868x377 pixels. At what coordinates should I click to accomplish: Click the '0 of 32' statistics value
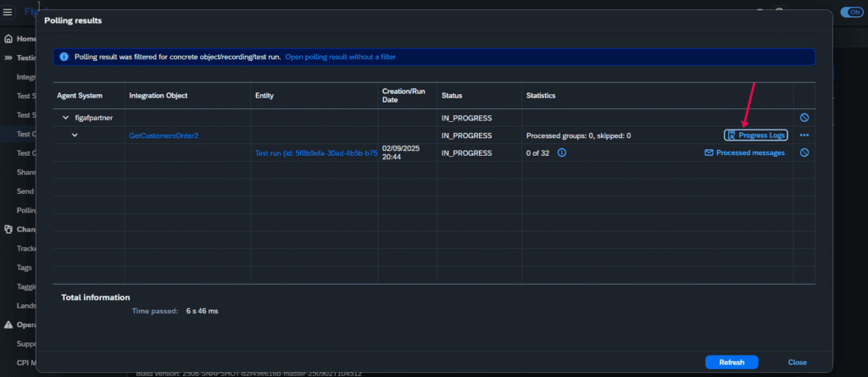point(537,152)
